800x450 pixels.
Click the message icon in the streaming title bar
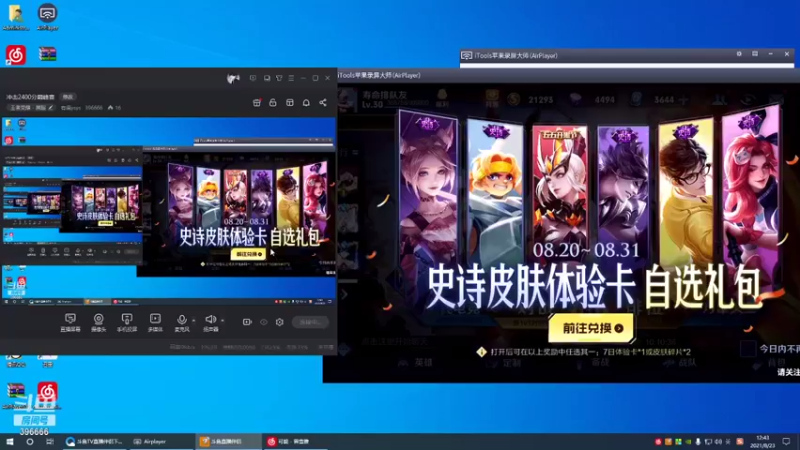click(x=253, y=78)
